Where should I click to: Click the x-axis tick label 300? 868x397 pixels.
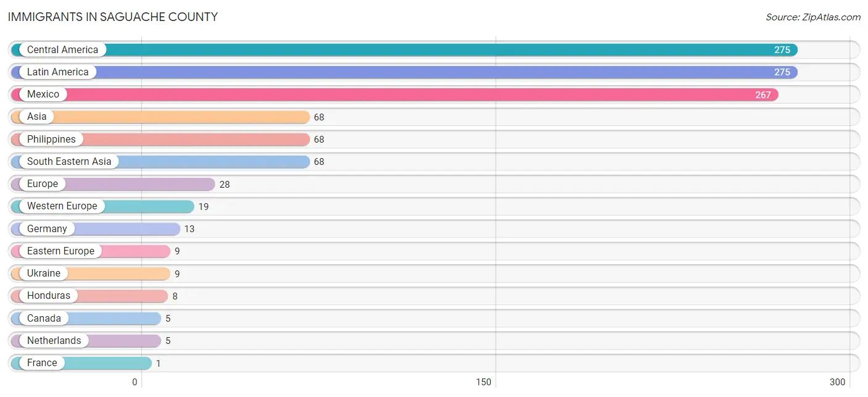click(x=837, y=382)
